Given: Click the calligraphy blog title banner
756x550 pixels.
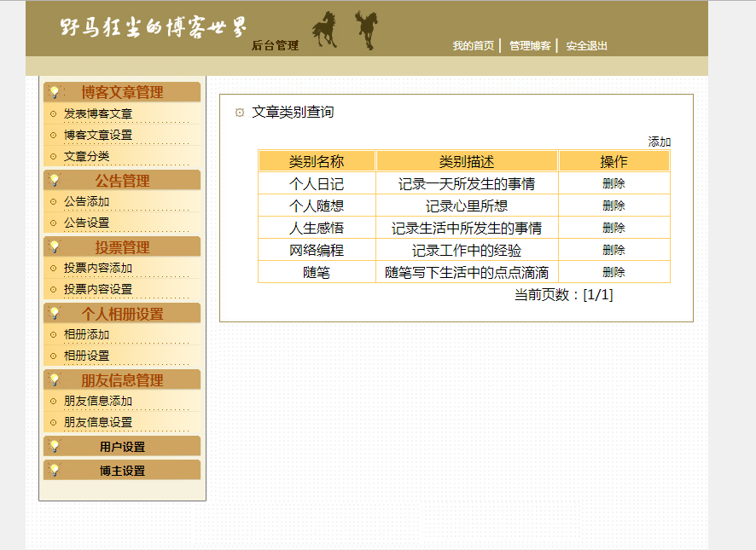Looking at the screenshot, I should point(154,27).
